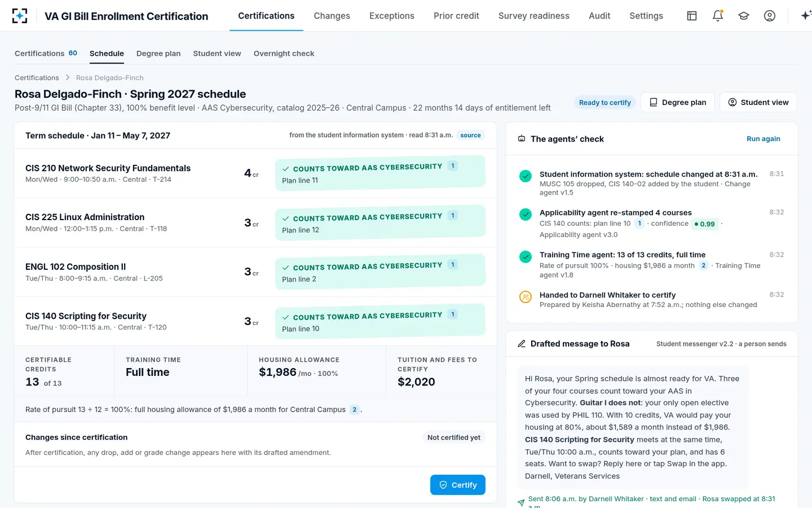Open Survey readiness tab
The image size is (812, 508).
coord(534,16)
